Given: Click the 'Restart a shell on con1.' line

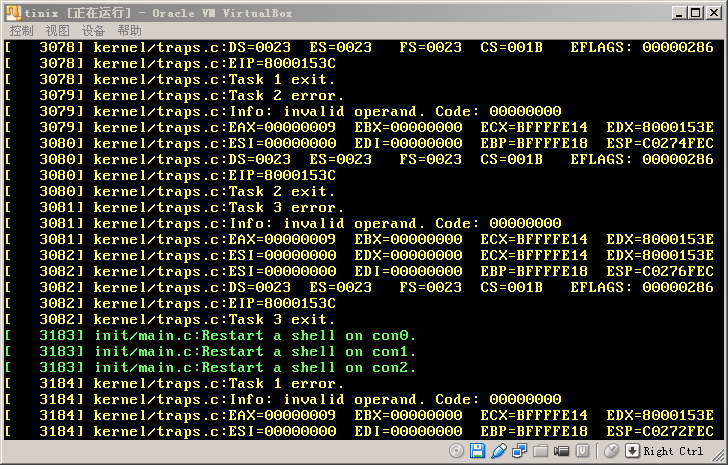Looking at the screenshot, I should tap(210, 351).
